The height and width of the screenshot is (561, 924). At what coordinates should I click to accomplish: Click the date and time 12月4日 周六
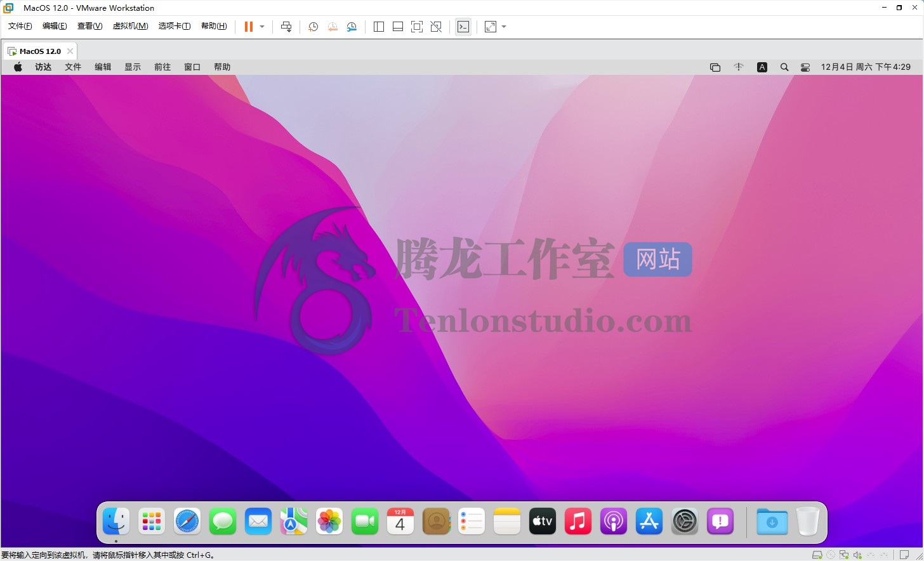coord(866,67)
